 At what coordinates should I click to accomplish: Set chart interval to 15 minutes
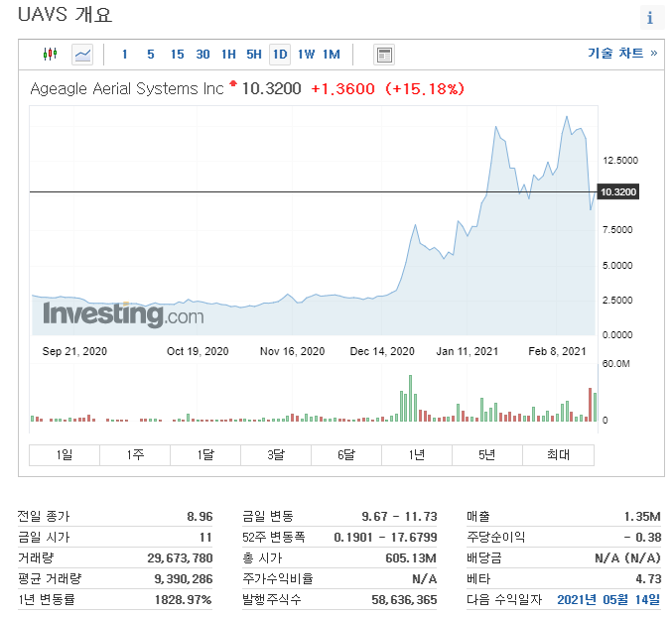177,55
